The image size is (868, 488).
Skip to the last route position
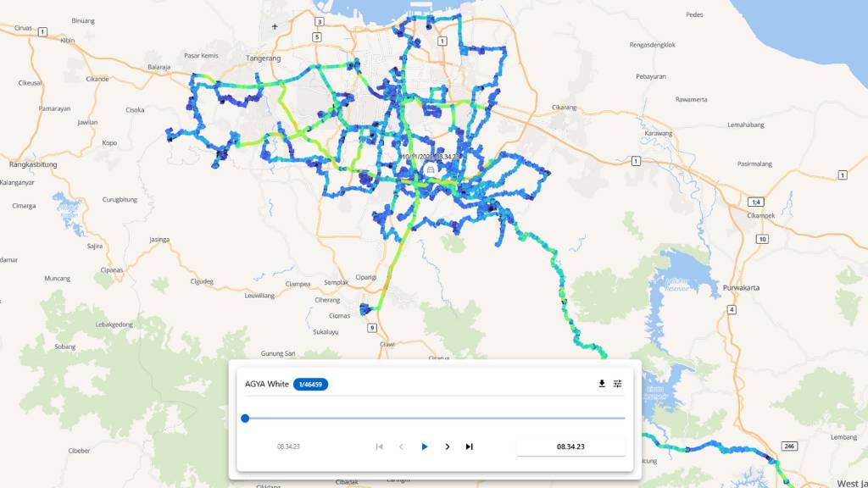470,446
